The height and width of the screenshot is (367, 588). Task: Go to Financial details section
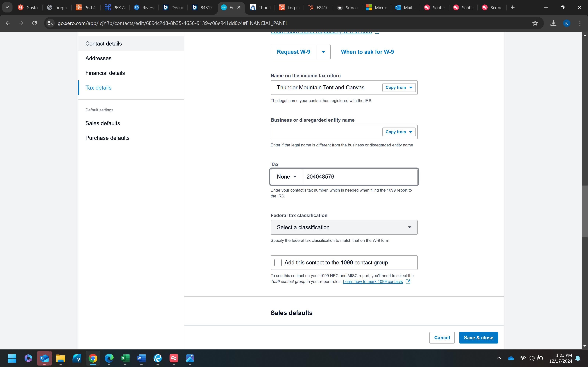105,73
